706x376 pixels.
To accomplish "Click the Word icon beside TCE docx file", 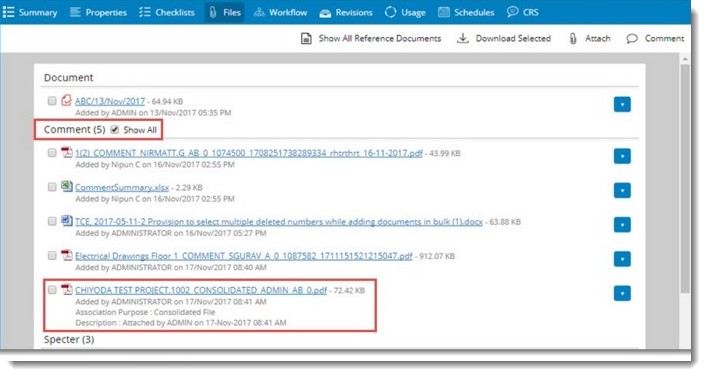I will point(67,220).
